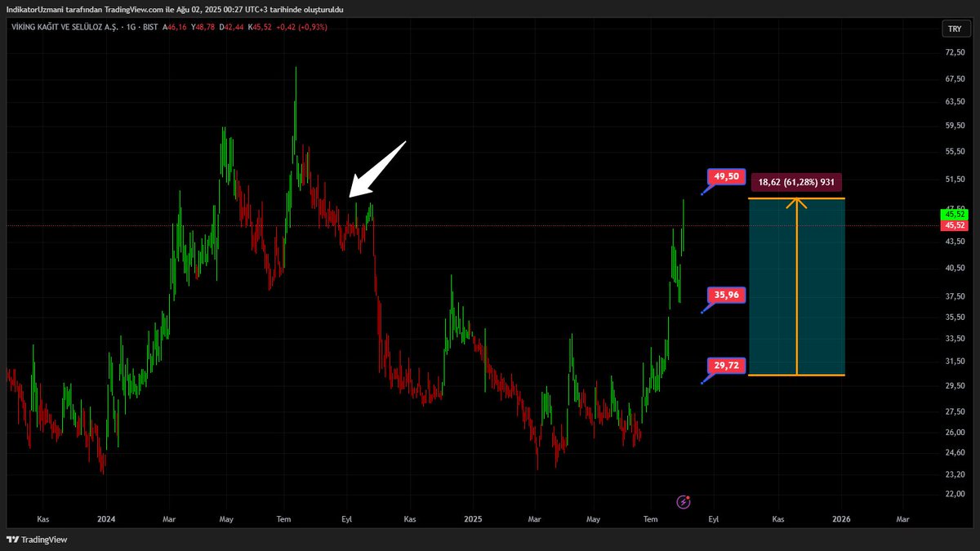Click the purple lightning event icon

click(x=684, y=500)
